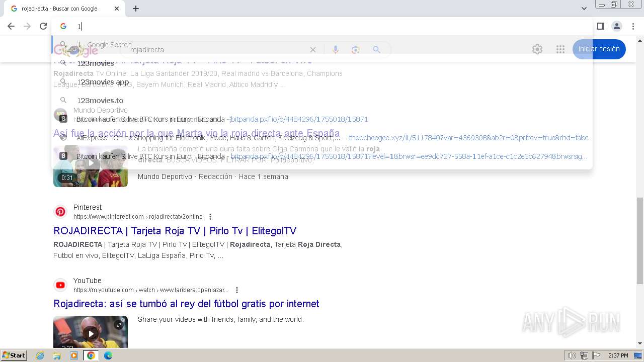This screenshot has width=644, height=362.
Task: Open Pinterest ROJADIRECTA Tarjeta Roja TV result
Action: 175,231
